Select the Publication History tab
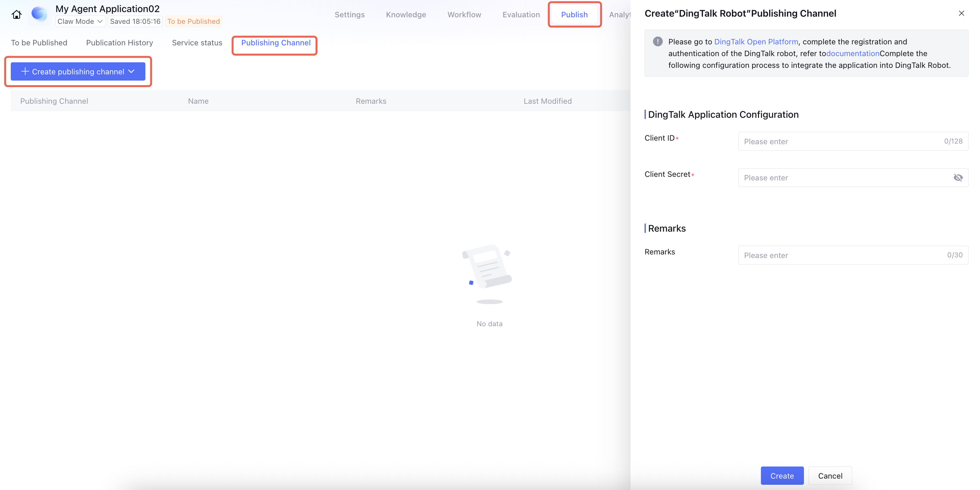The image size is (980, 490). point(119,43)
